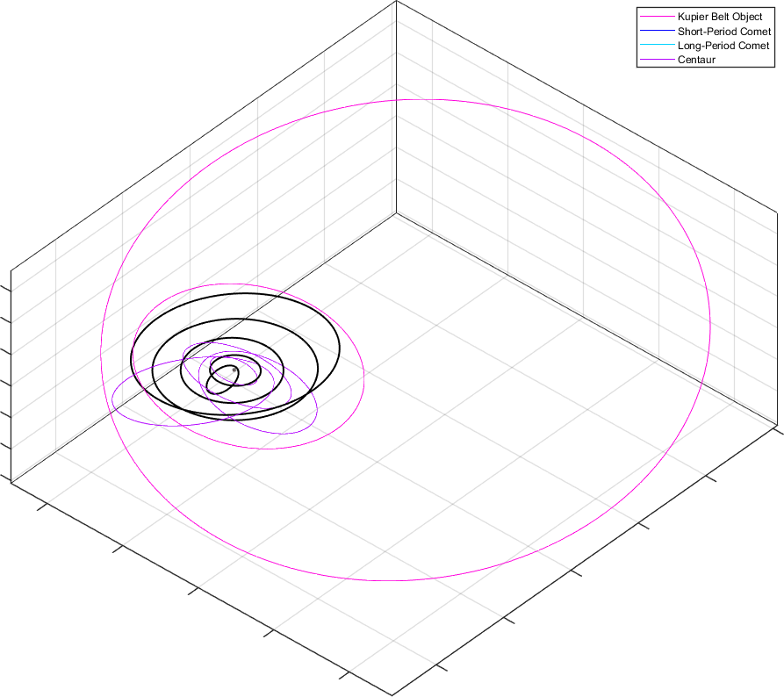Click the magenta Kupier Belt Object legend line
784x697 pixels.
pyautogui.click(x=658, y=17)
